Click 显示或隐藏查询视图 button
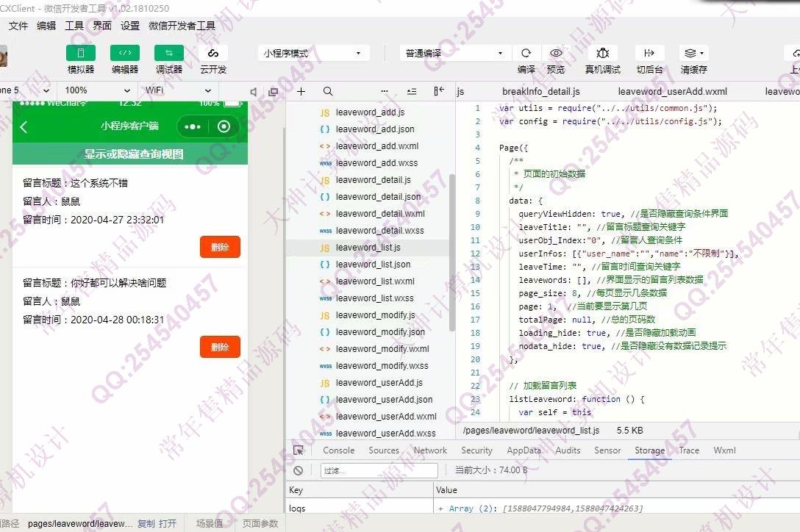The height and width of the screenshot is (532, 800). (x=130, y=154)
